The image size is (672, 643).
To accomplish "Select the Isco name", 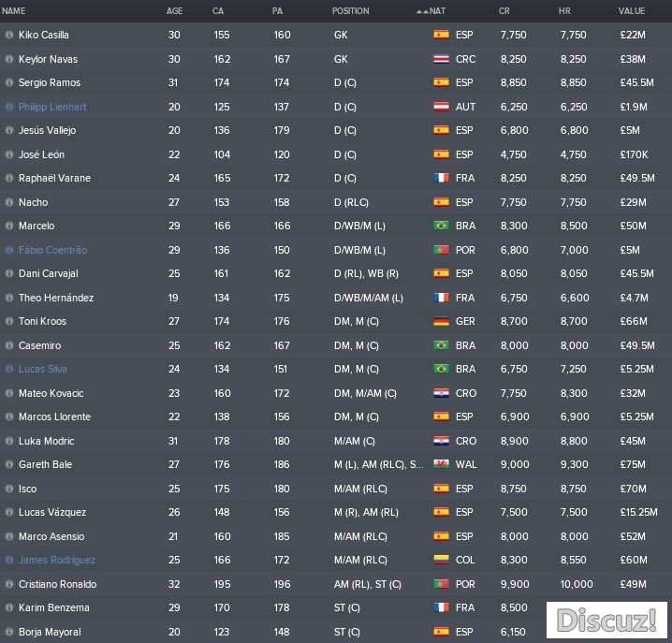I will coord(27,489).
